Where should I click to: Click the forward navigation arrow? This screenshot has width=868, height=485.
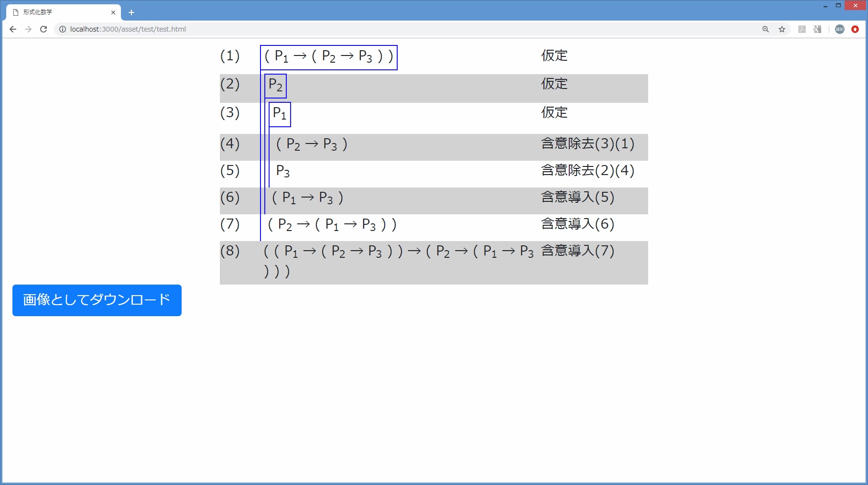[x=28, y=29]
